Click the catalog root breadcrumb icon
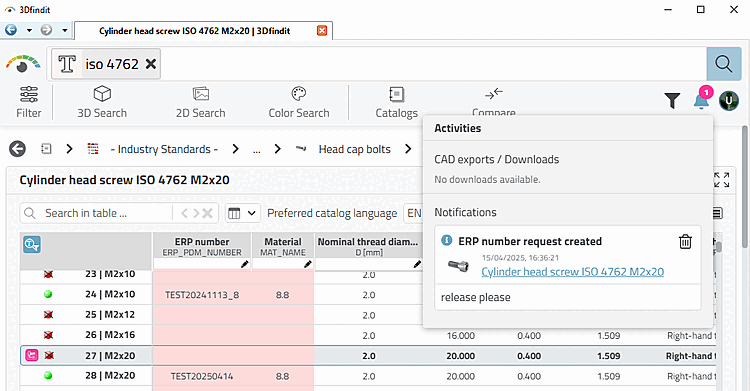Screen dimensions: 750x391 click(46, 149)
